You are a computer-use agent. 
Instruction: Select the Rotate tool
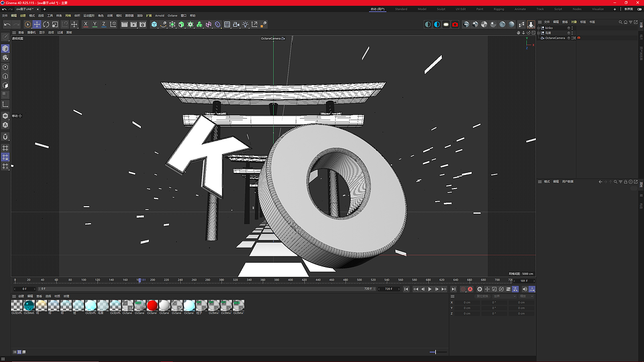(x=46, y=25)
